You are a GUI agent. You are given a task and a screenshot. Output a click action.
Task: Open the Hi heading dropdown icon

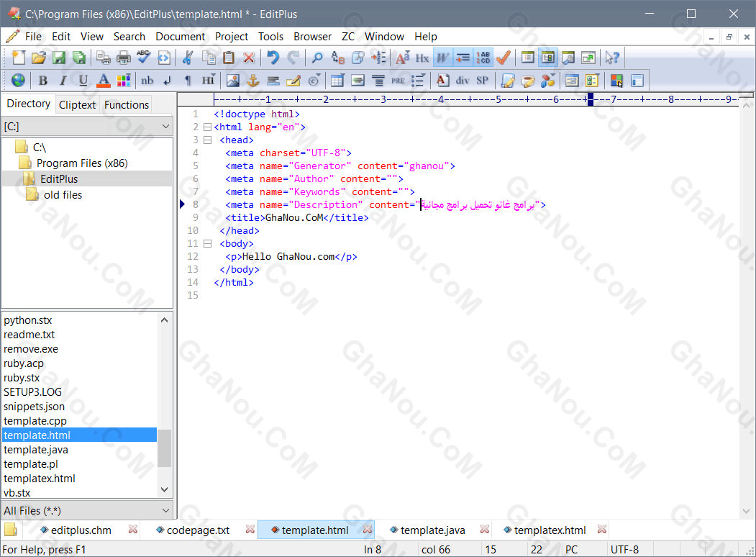pyautogui.click(x=209, y=81)
